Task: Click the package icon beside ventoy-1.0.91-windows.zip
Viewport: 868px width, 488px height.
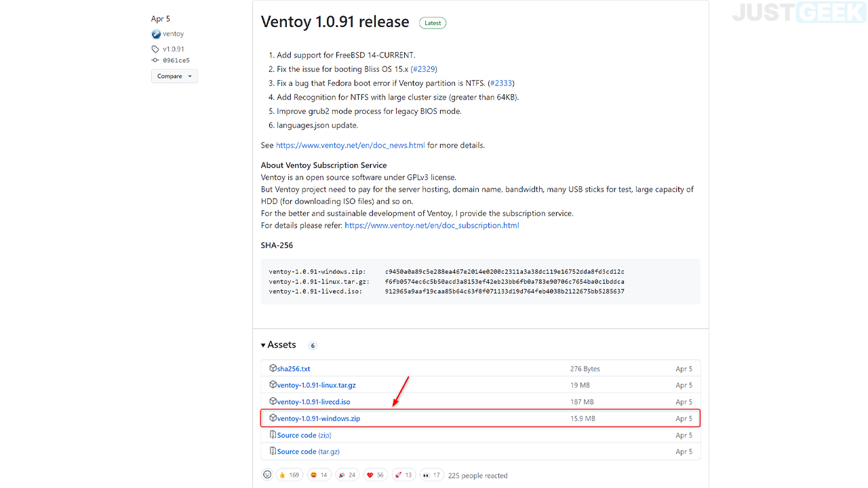Action: pyautogui.click(x=273, y=418)
